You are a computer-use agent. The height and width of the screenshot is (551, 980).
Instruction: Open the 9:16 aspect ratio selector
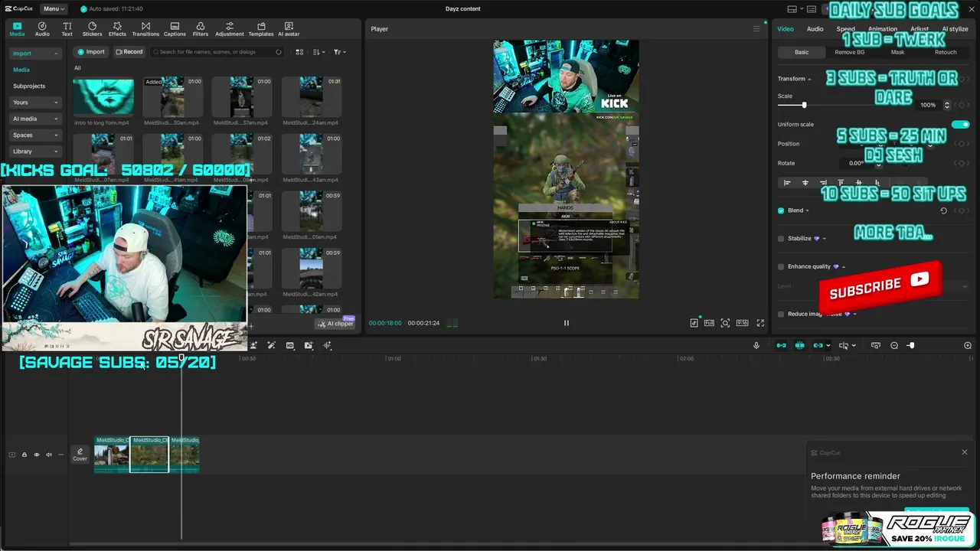[x=742, y=323]
